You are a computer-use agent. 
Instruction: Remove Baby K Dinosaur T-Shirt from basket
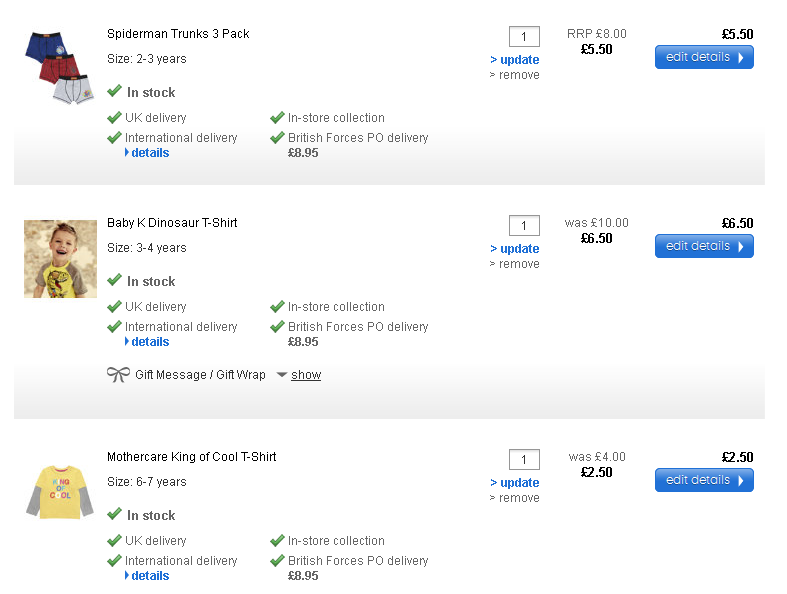pyautogui.click(x=516, y=264)
